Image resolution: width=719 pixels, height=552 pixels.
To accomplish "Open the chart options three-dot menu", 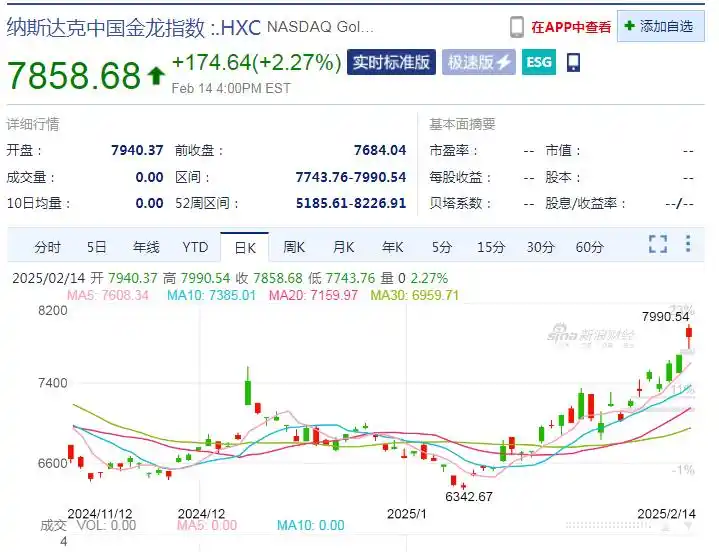I will click(687, 244).
